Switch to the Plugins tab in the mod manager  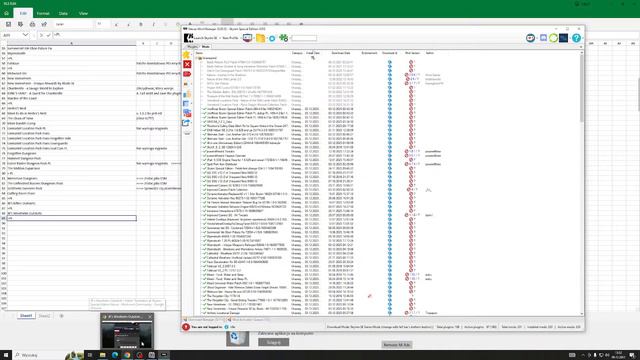pyautogui.click(x=193, y=47)
